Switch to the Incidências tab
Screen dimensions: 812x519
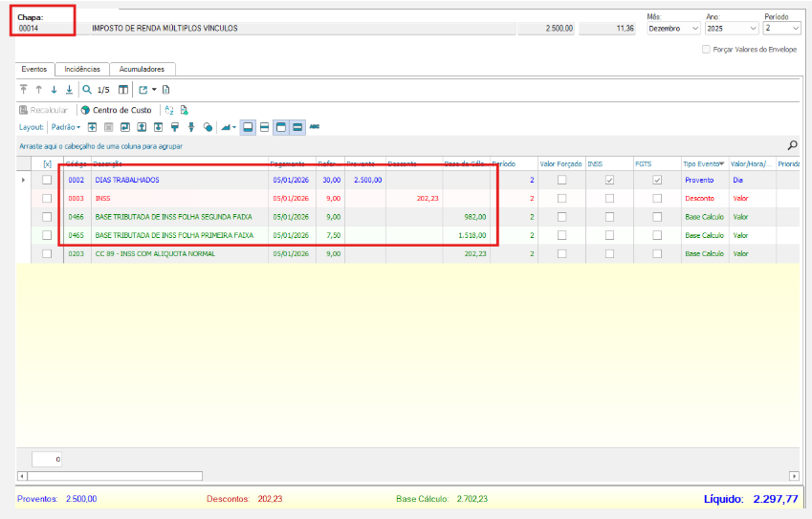[x=82, y=69]
